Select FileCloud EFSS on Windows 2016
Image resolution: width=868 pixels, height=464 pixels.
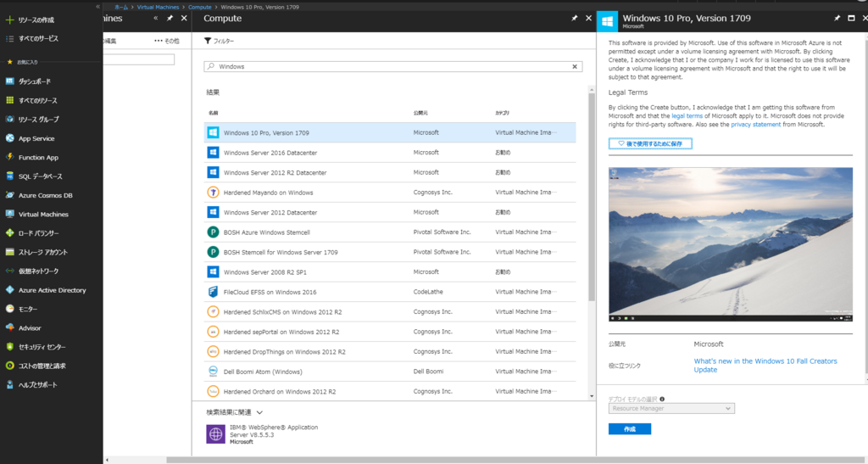390,293
